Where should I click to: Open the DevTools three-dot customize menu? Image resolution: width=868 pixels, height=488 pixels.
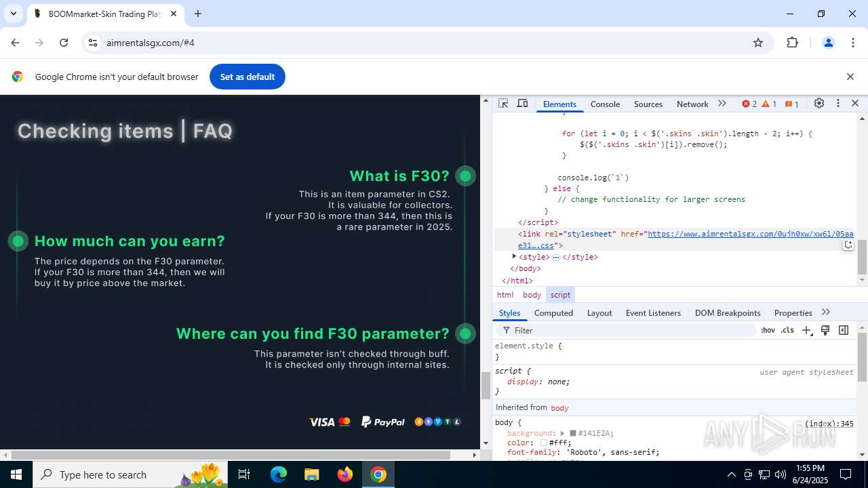pyautogui.click(x=838, y=104)
